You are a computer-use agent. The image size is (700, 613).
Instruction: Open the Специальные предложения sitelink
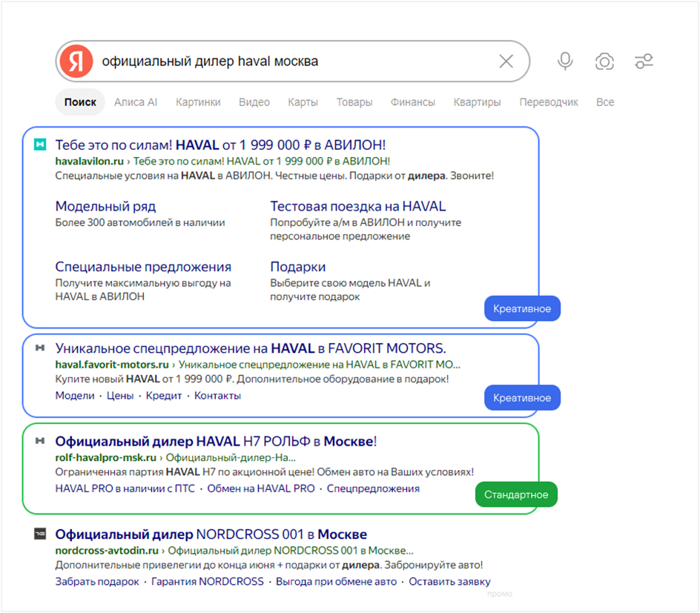[143, 267]
